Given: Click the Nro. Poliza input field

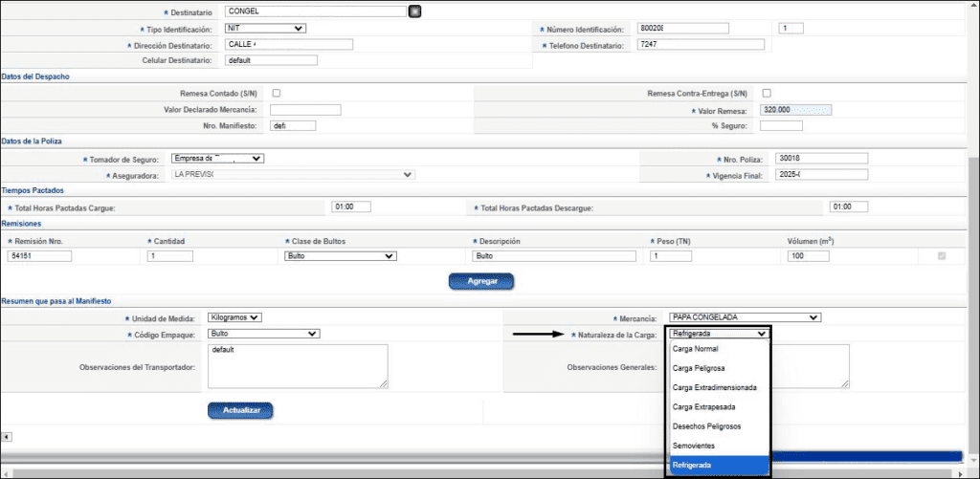Looking at the screenshot, I should 821,159.
